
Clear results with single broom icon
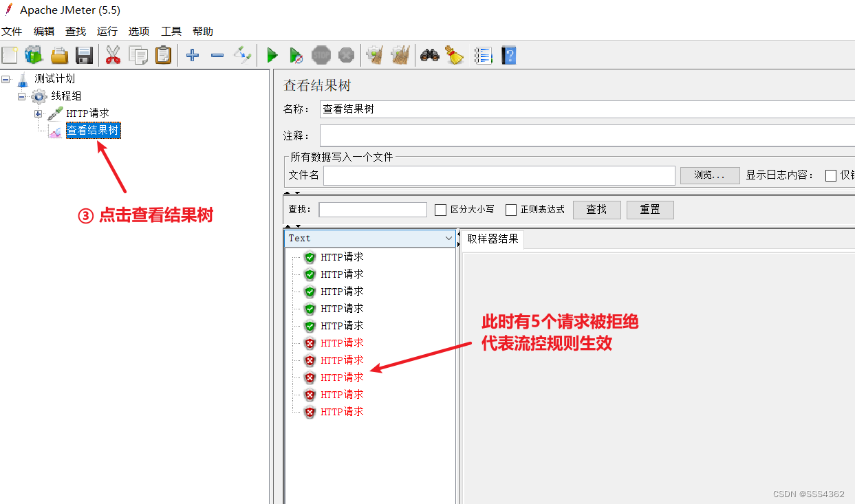[375, 55]
